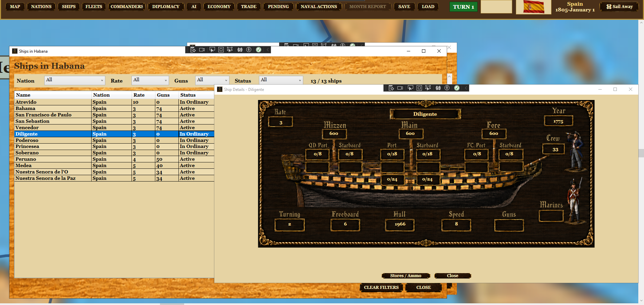Enable Track Focused Element on Ships in Habana toolbar
The height and width of the screenshot is (305, 644).
tap(230, 50)
